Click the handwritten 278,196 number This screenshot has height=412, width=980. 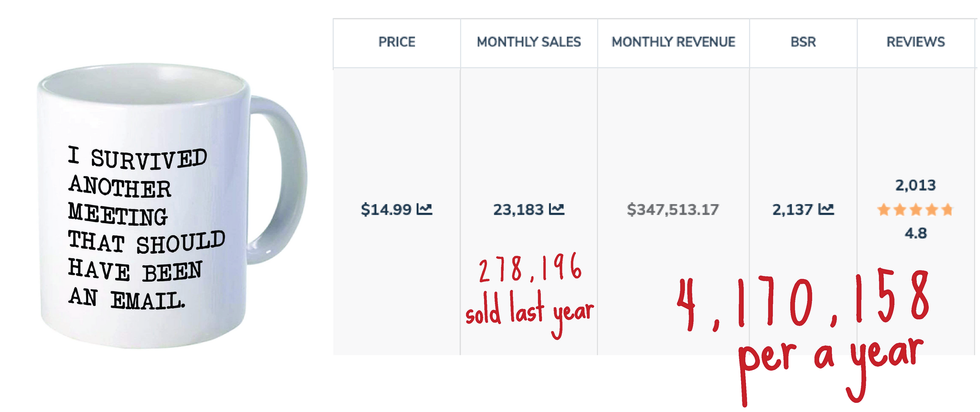[530, 268]
